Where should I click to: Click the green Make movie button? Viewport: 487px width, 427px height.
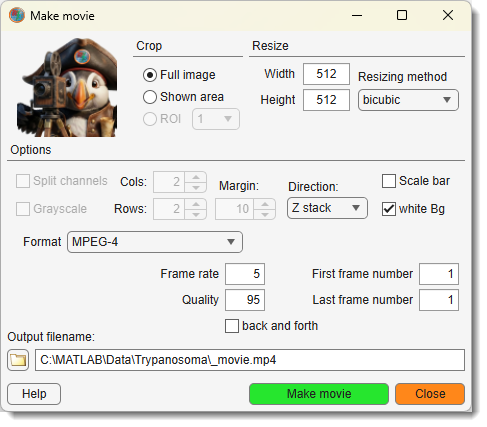click(319, 394)
